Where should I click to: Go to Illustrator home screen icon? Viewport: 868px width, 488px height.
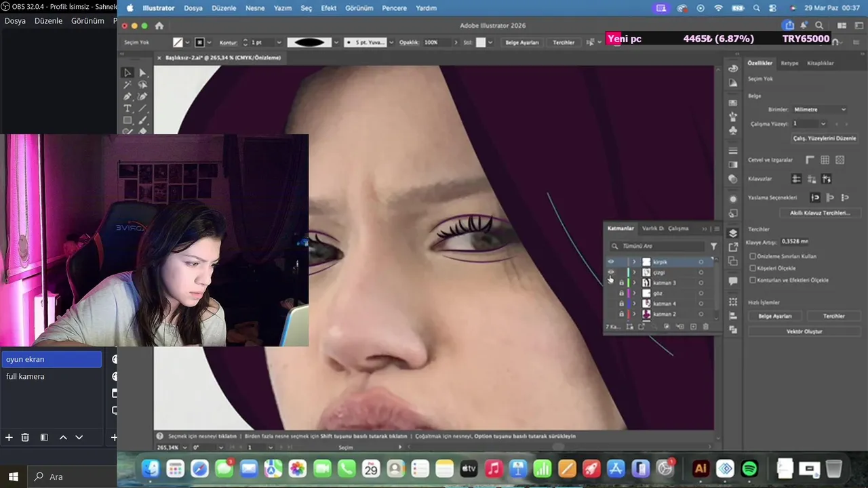(x=159, y=26)
